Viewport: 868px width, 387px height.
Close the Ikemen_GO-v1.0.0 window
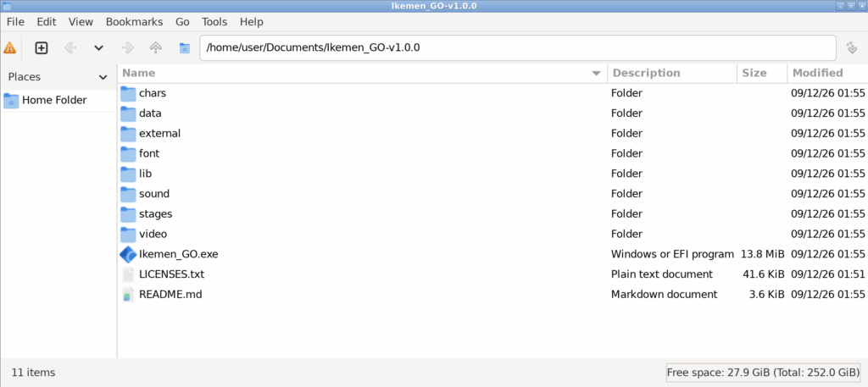pyautogui.click(x=861, y=6)
